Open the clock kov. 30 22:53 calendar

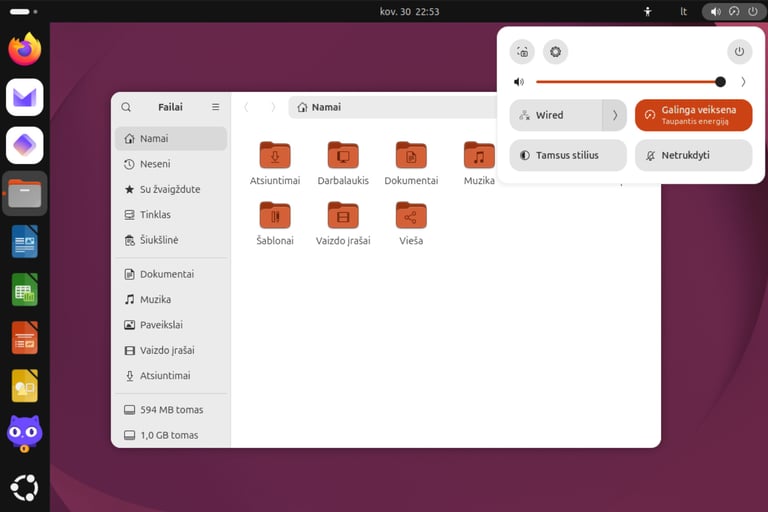pos(409,11)
